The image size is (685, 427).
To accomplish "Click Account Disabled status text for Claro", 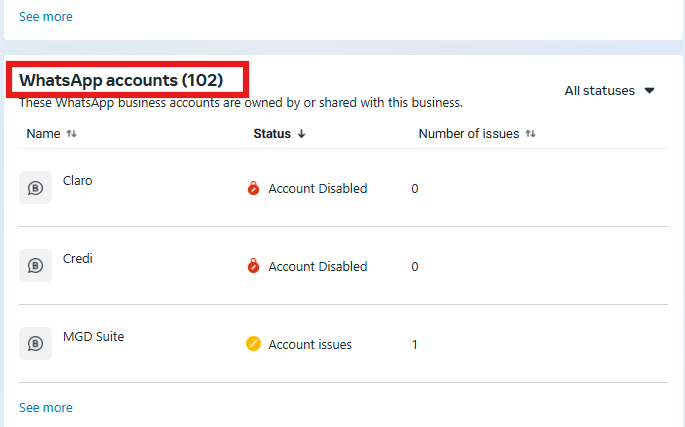I will (317, 188).
